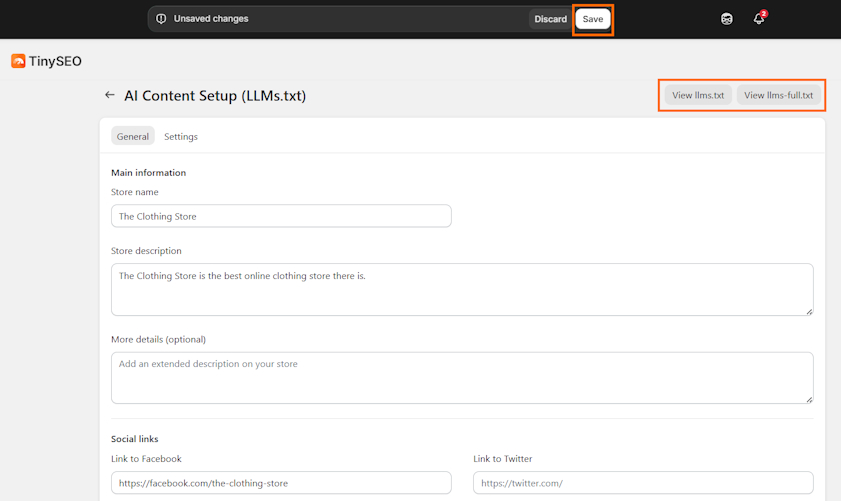The width and height of the screenshot is (841, 501).
Task: Open View llms-full.txt button
Action: click(x=778, y=95)
